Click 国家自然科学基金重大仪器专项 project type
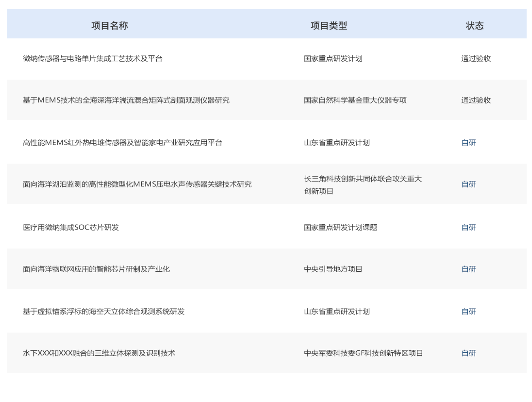This screenshot has height=402, width=532. [x=355, y=100]
